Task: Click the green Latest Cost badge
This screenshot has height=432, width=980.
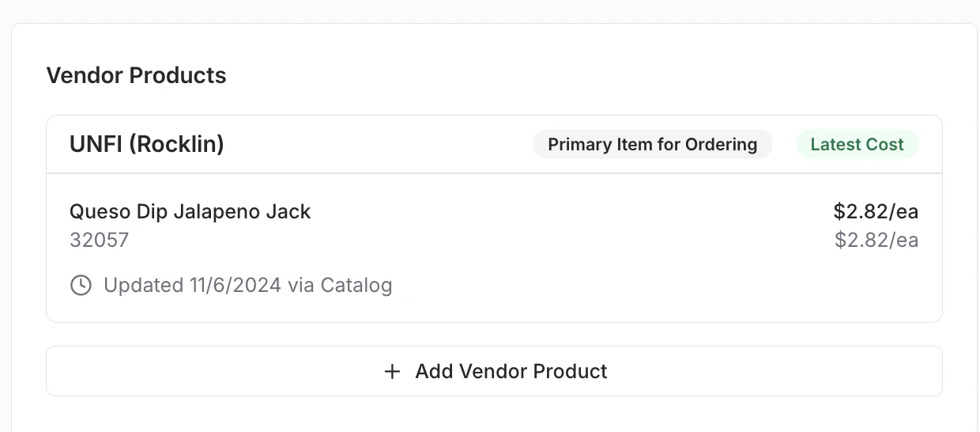Action: 857,145
